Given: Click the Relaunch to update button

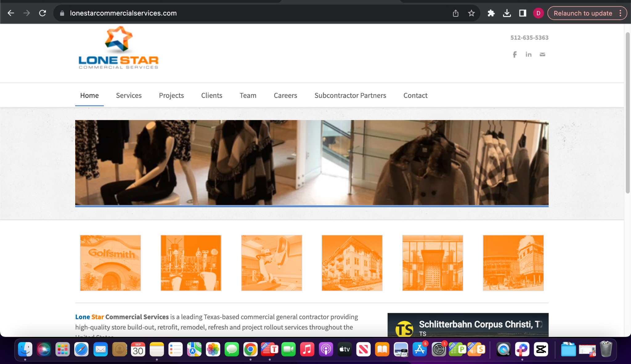Looking at the screenshot, I should point(583,13).
